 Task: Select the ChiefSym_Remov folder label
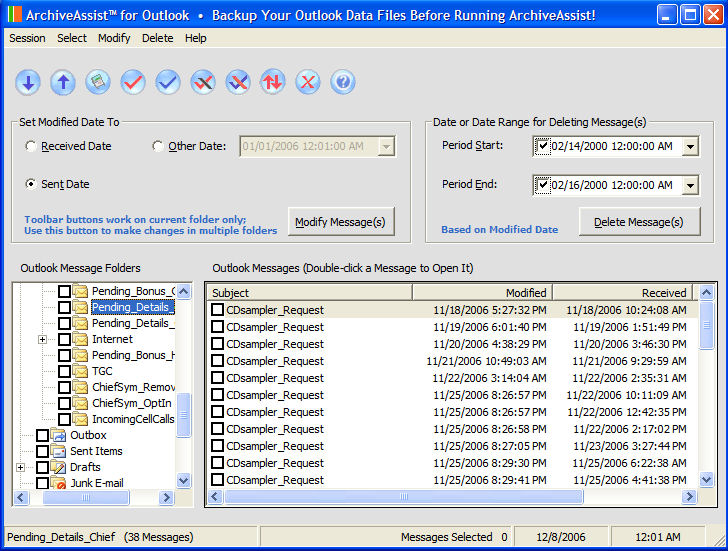133,387
